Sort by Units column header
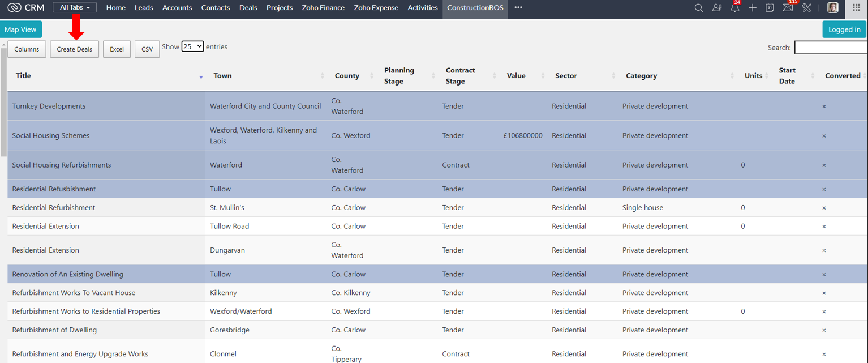The width and height of the screenshot is (868, 363). click(754, 76)
